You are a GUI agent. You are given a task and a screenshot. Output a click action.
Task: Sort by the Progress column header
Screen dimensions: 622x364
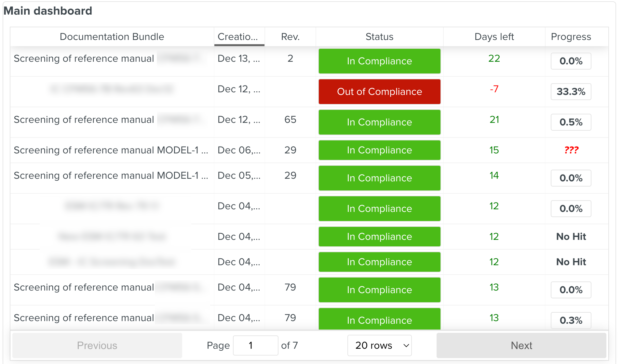[x=571, y=37]
